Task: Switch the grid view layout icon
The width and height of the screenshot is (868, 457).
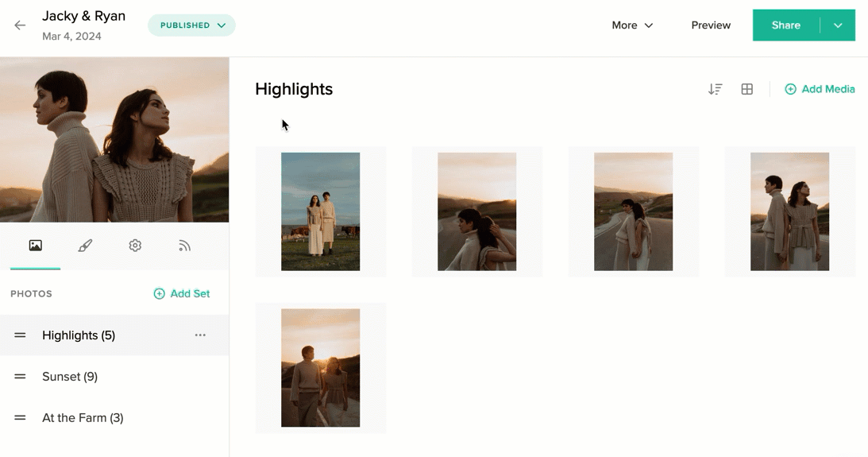Action: click(x=746, y=90)
